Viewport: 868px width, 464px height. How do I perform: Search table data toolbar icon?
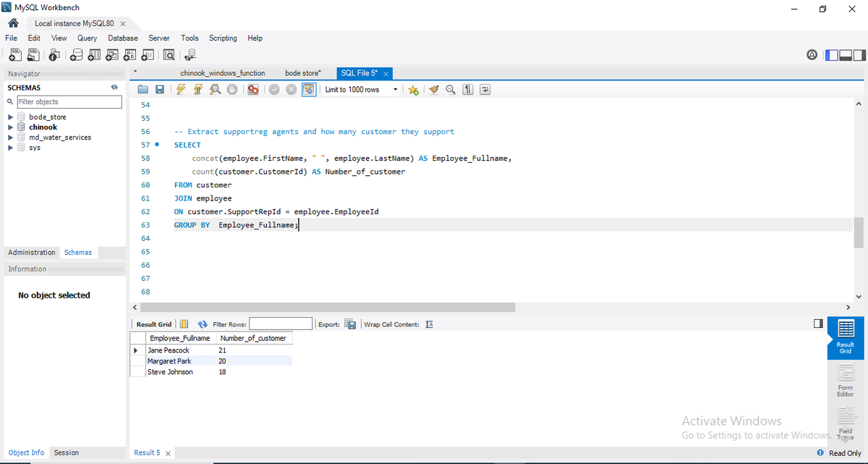coord(169,54)
